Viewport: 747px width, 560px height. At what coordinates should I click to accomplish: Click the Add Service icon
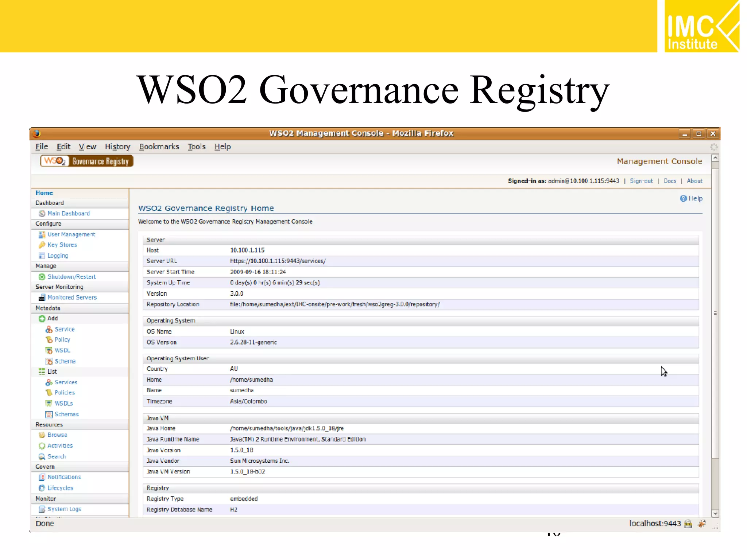click(49, 329)
